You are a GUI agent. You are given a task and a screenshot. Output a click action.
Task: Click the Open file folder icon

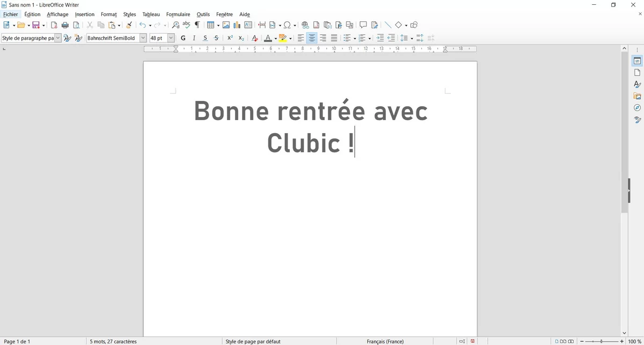click(x=21, y=25)
